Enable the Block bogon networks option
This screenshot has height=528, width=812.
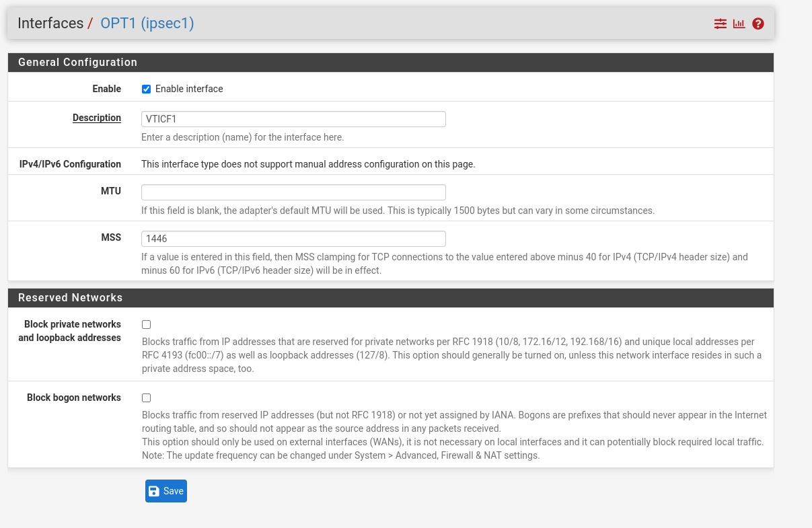[x=146, y=398]
